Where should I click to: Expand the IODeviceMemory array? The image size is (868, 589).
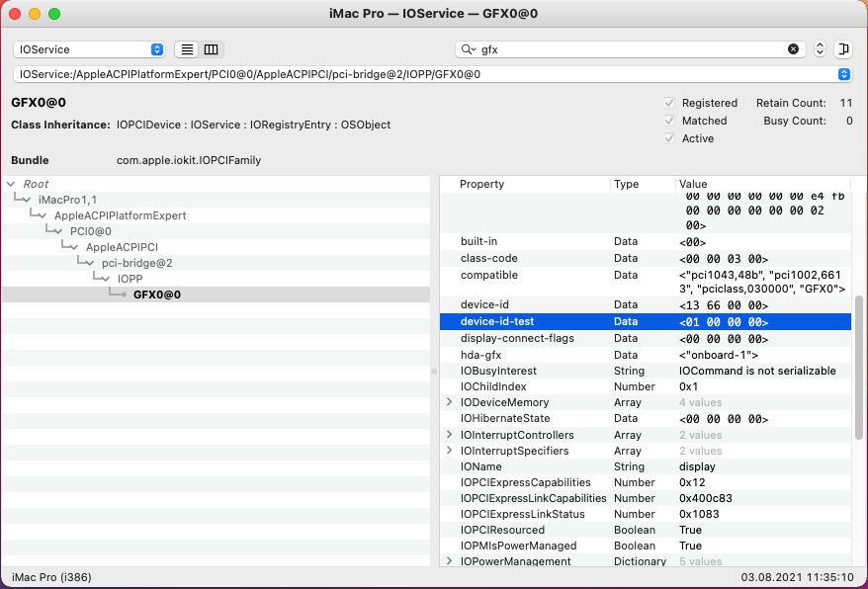[450, 402]
